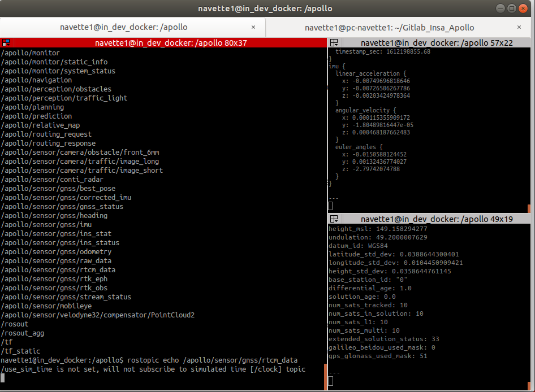Click the timestamp_sec value 1612198855.68
Image resolution: width=535 pixels, height=392 pixels.
pyautogui.click(x=408, y=51)
